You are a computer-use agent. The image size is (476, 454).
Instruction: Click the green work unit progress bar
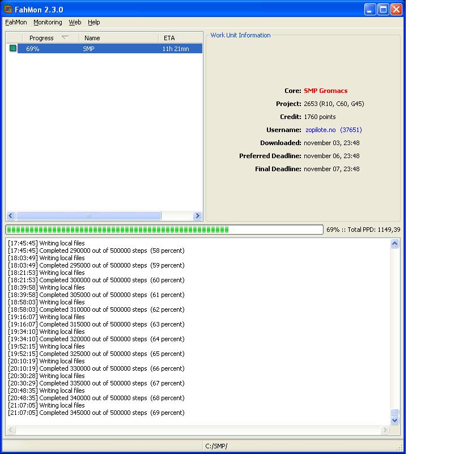[x=164, y=230]
